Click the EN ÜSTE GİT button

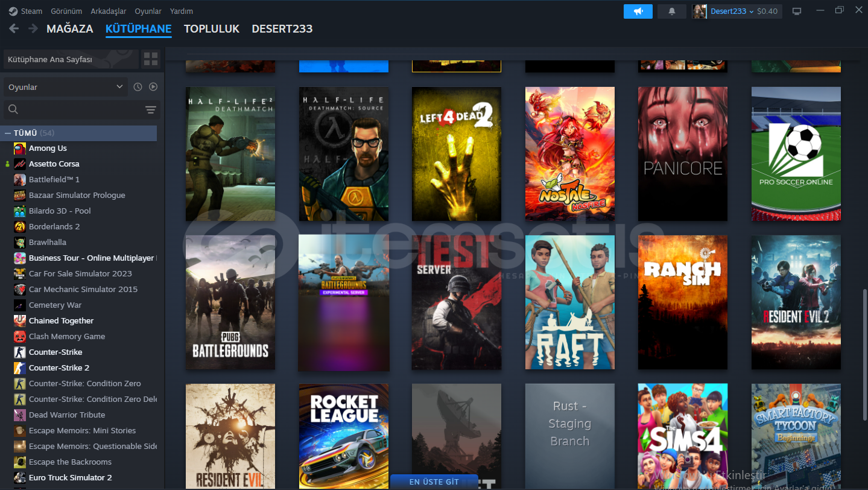point(434,482)
